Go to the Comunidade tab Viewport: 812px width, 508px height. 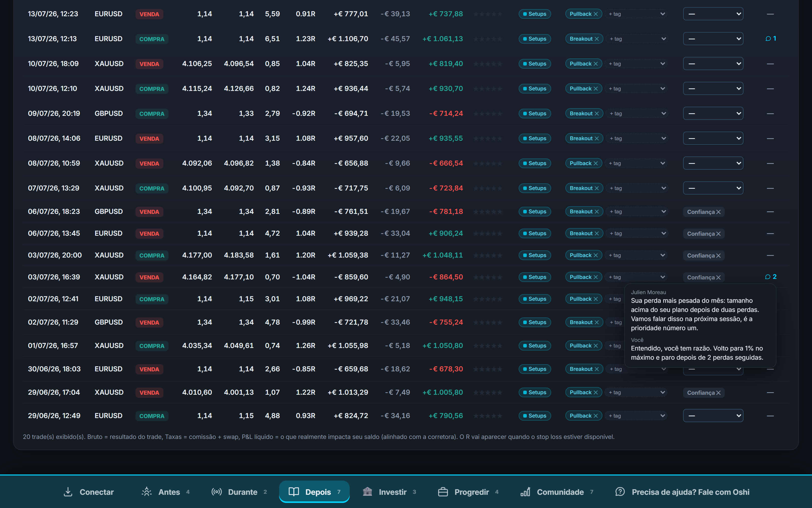click(557, 492)
